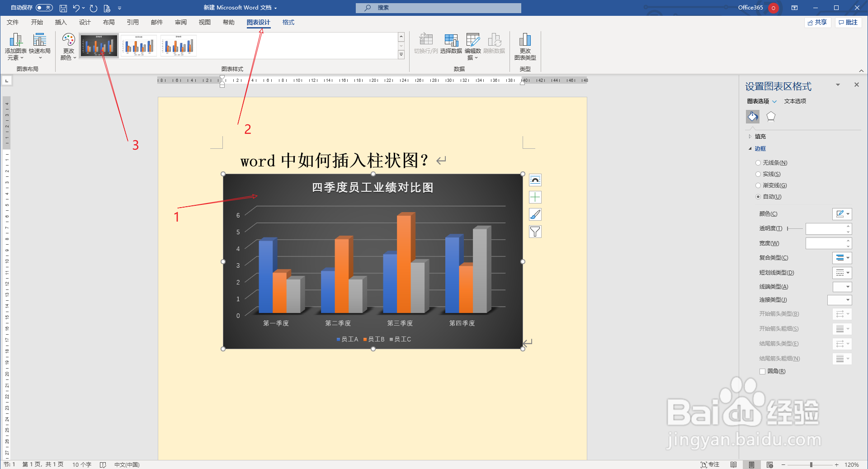Expand the chart styles gallery
868x469 pixels.
[401, 55]
